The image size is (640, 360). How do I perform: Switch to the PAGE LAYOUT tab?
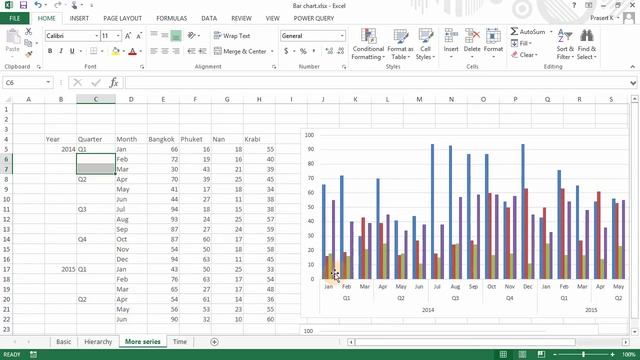[x=122, y=18]
